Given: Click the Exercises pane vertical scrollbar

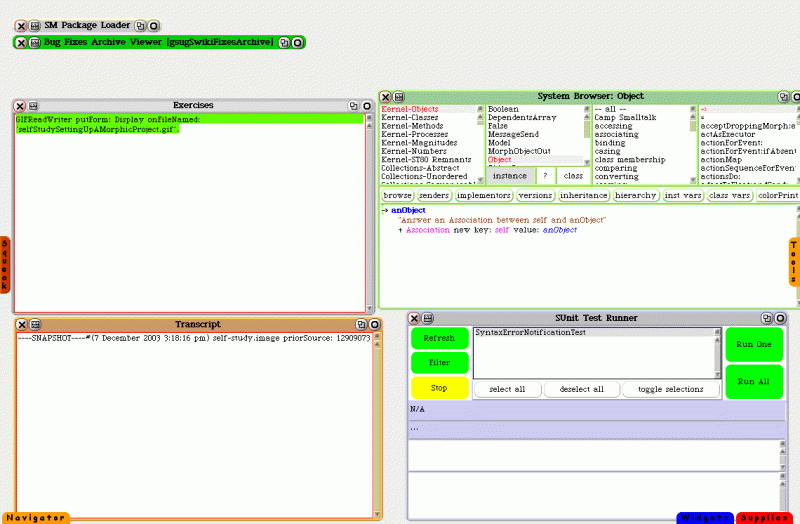Looking at the screenshot, I should coord(369,213).
